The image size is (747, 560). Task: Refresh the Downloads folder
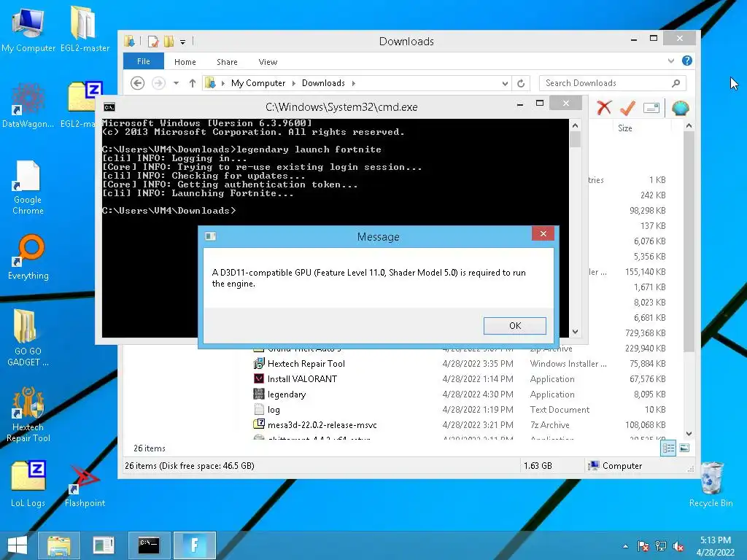pyautogui.click(x=521, y=83)
